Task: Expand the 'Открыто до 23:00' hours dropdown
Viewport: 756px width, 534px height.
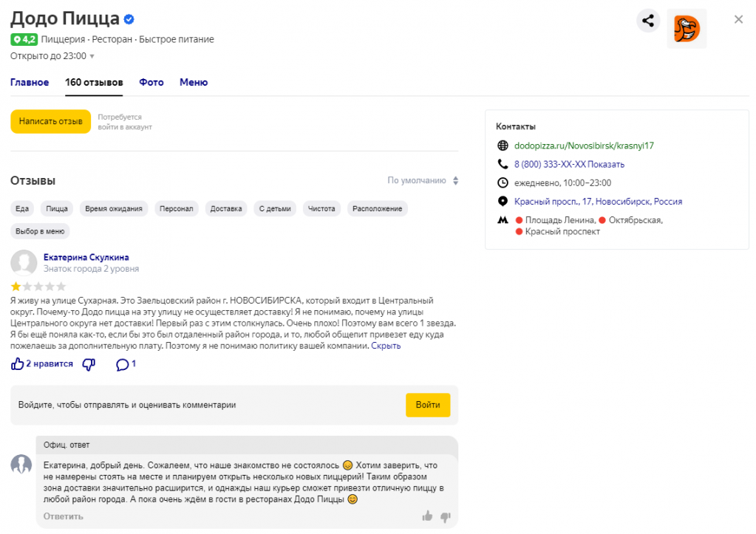Action: [x=52, y=56]
